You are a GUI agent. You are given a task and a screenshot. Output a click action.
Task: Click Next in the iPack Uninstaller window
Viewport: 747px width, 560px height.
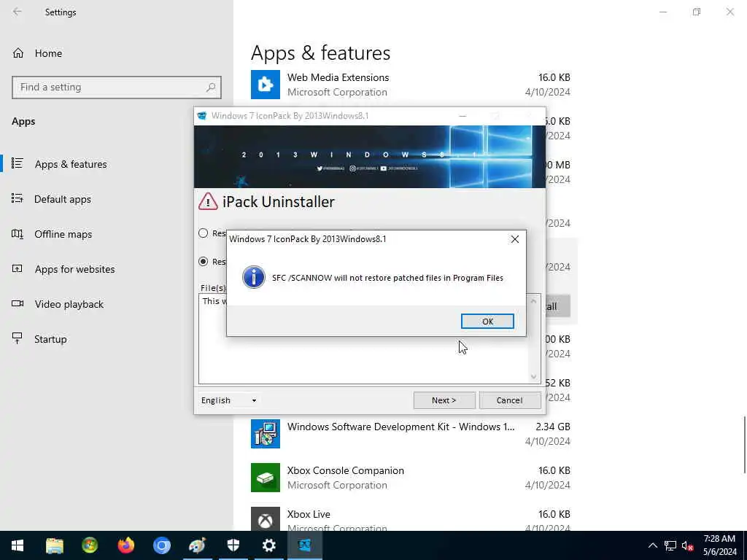pyautogui.click(x=444, y=400)
